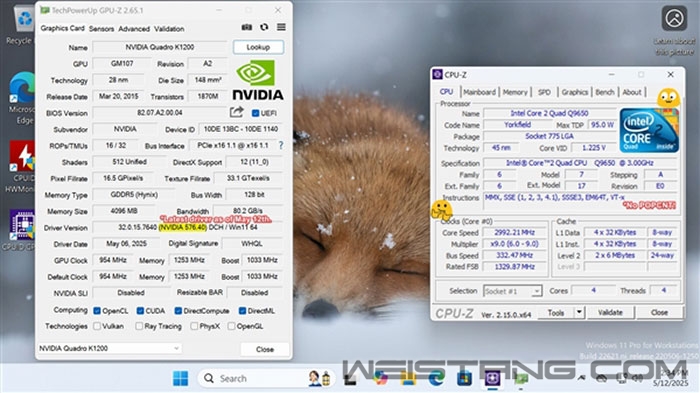Open the taskbar clock showing 5/12/2025
The width and height of the screenshot is (700, 393).
pos(670,378)
